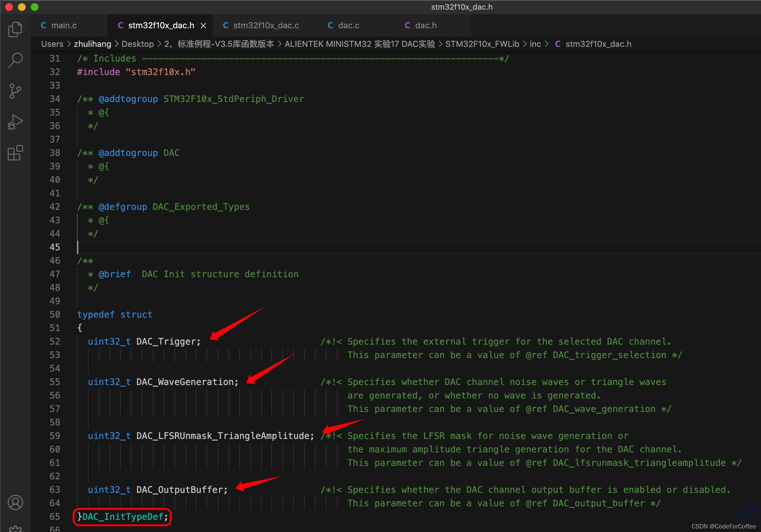
Task: Open the Manage gear icon
Action: point(15,528)
